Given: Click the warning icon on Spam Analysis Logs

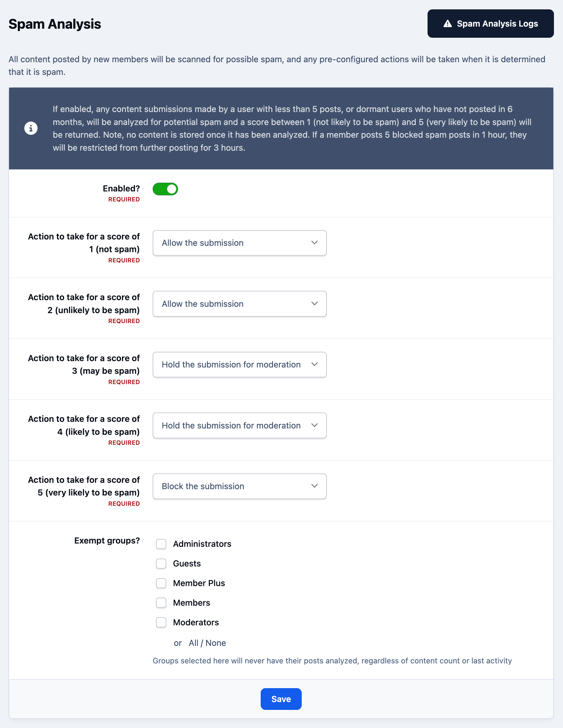Looking at the screenshot, I should click(x=447, y=24).
